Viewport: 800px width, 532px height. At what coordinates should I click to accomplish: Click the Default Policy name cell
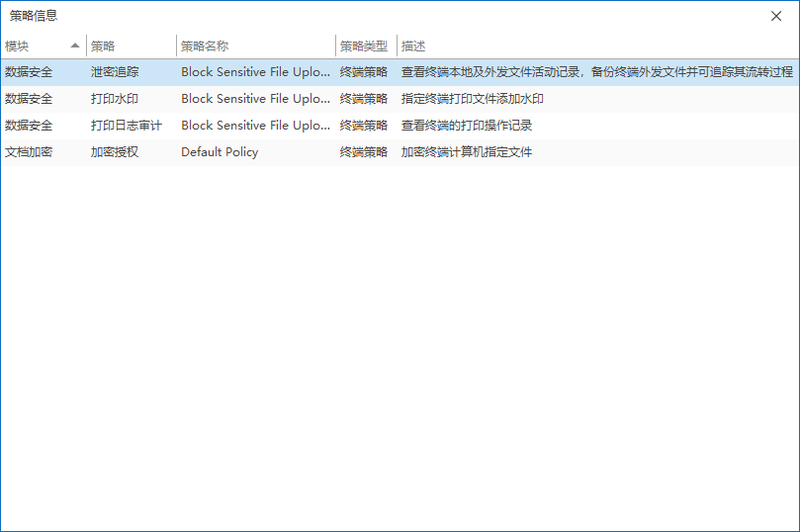pos(220,152)
